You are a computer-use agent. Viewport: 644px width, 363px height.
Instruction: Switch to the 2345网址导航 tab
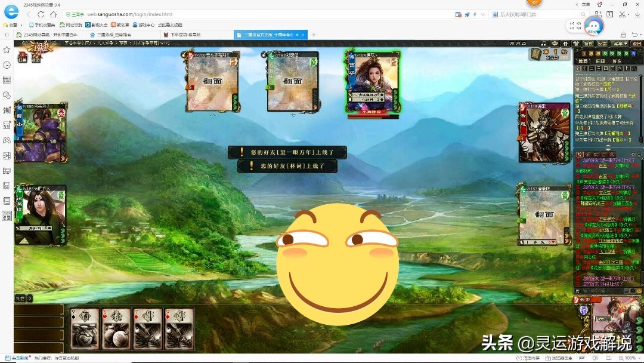pyautogui.click(x=49, y=35)
